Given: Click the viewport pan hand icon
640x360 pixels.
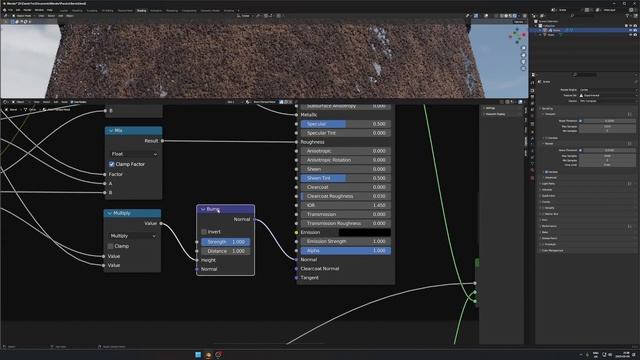Looking at the screenshot, I should [523, 55].
